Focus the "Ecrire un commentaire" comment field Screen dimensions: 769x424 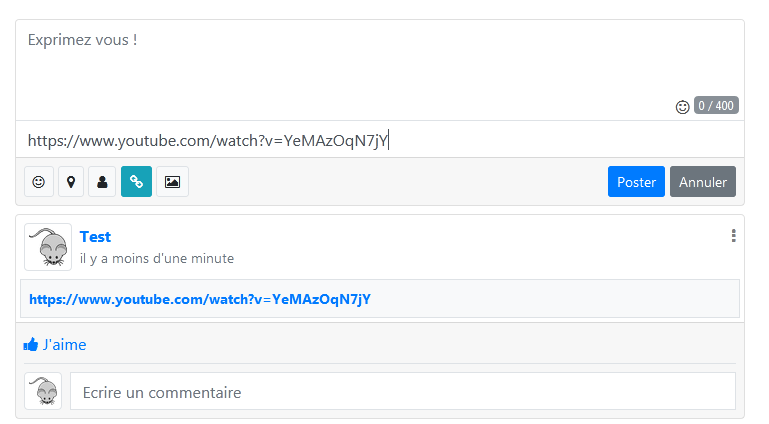403,392
